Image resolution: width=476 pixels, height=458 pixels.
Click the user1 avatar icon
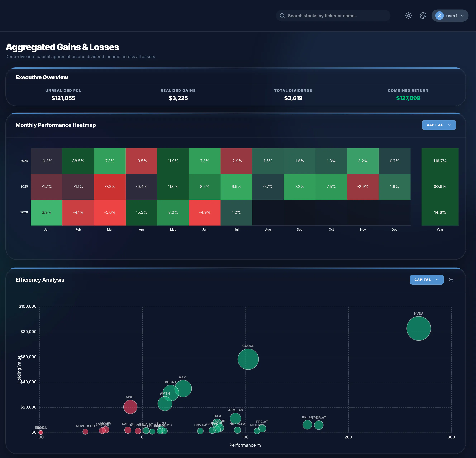coord(439,16)
